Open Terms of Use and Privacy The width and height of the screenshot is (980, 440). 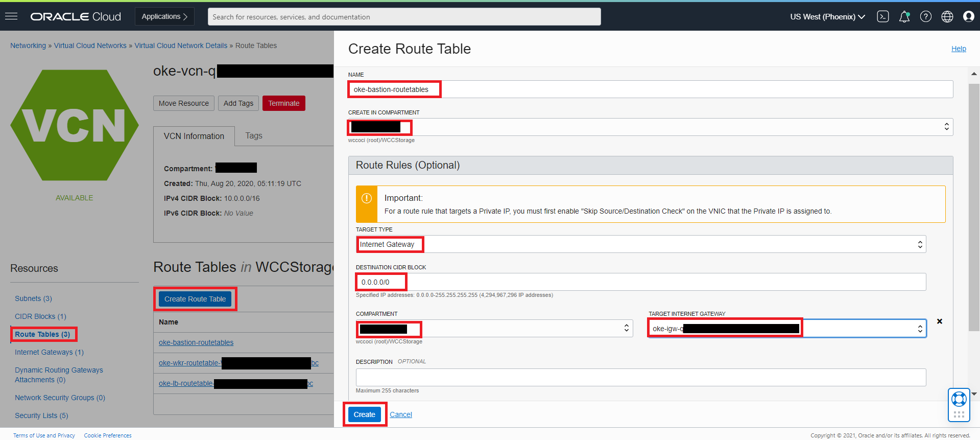coord(44,435)
